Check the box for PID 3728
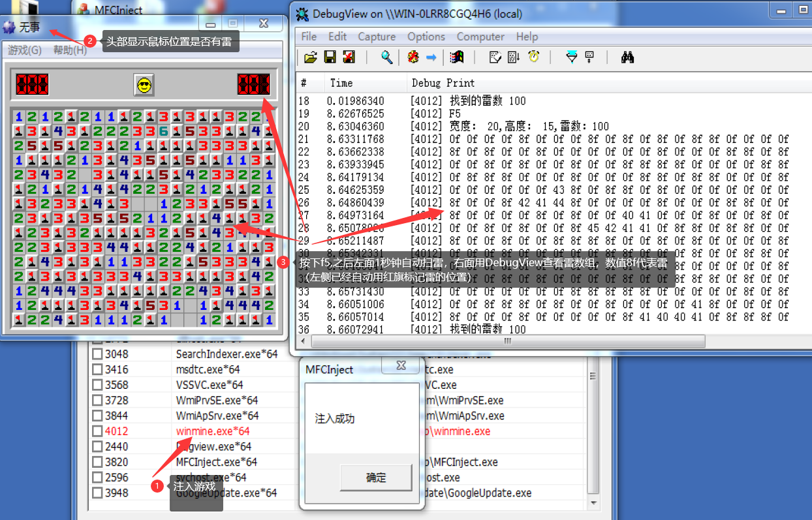This screenshot has height=520, width=812. 97,401
